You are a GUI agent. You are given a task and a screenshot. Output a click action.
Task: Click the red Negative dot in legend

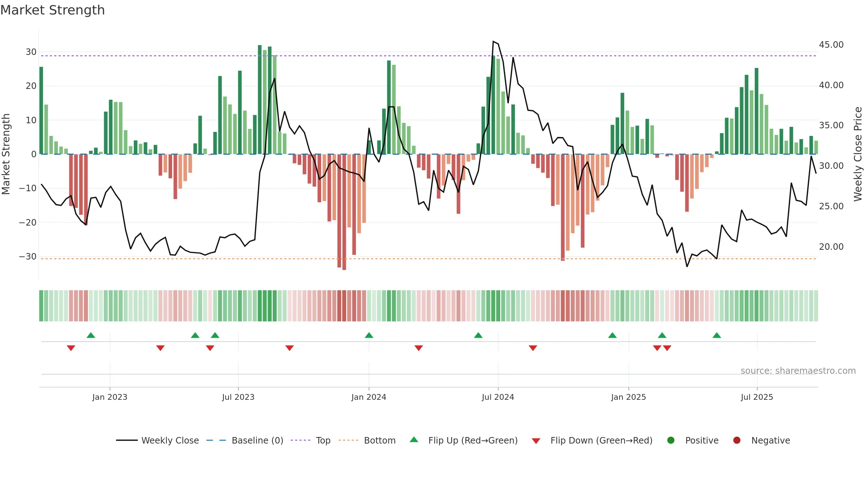[x=737, y=440]
